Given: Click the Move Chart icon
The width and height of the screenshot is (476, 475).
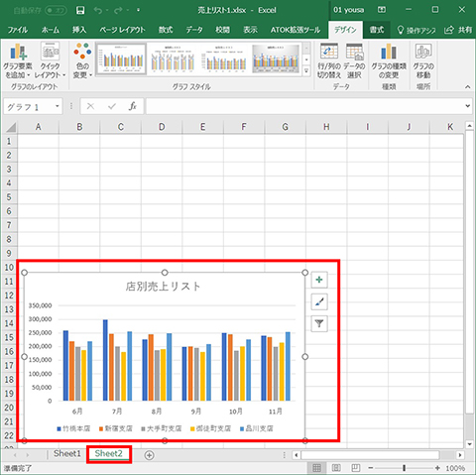Looking at the screenshot, I should coord(423,60).
